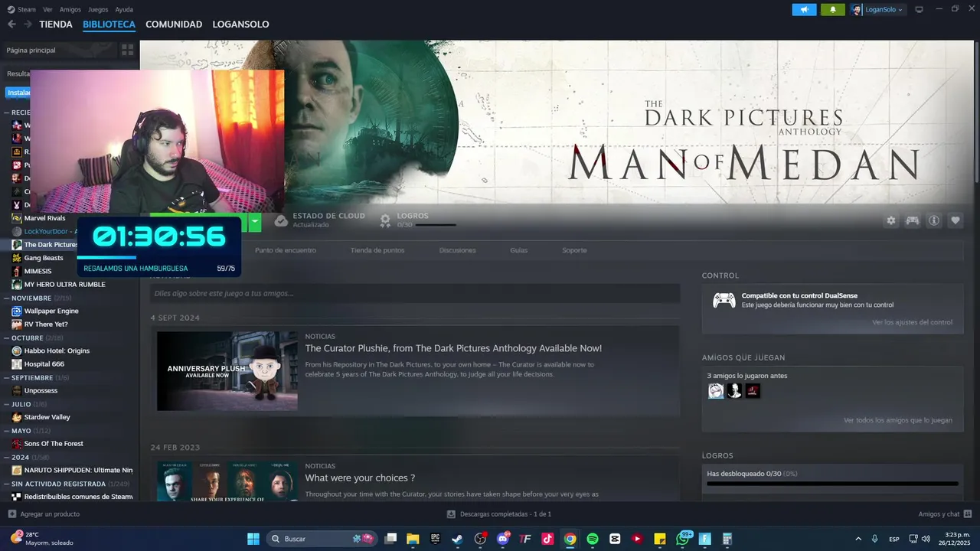Click the cloud status checkmark icon
This screenshot has height=551, width=980.
click(281, 220)
